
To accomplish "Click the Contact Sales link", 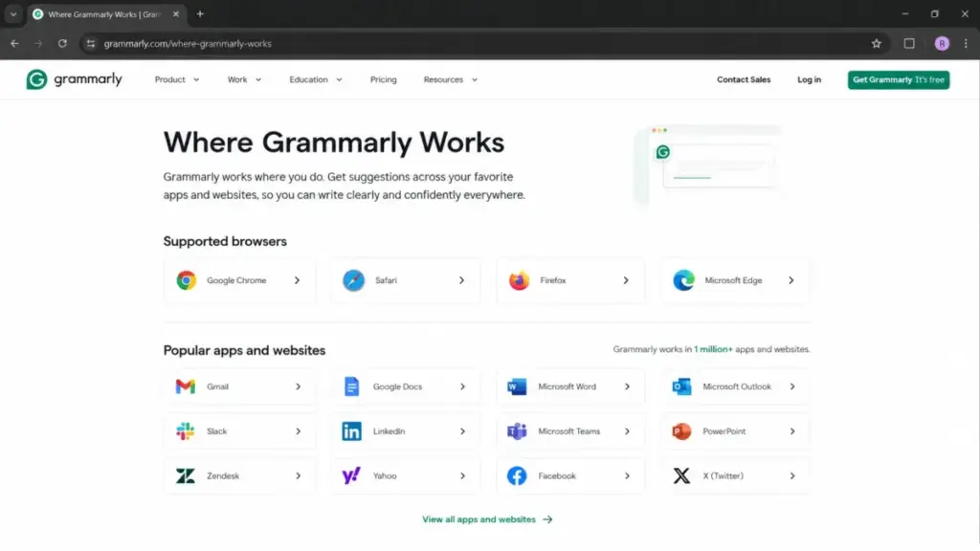I will click(x=743, y=80).
